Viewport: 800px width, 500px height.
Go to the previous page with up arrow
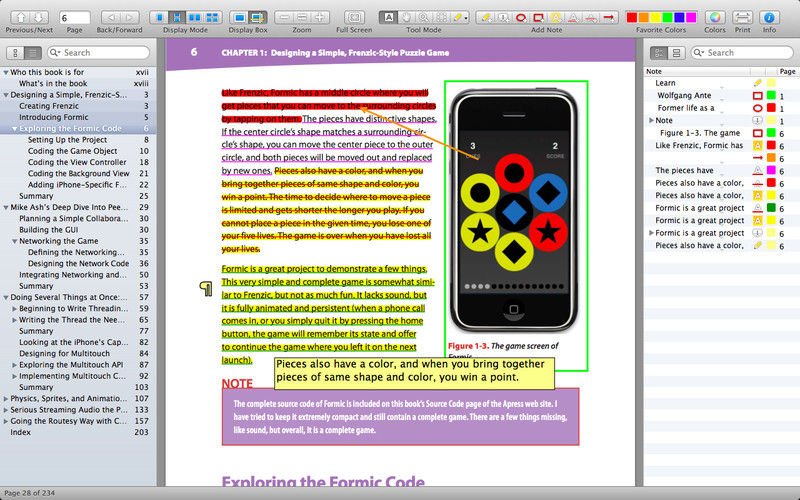(21, 17)
